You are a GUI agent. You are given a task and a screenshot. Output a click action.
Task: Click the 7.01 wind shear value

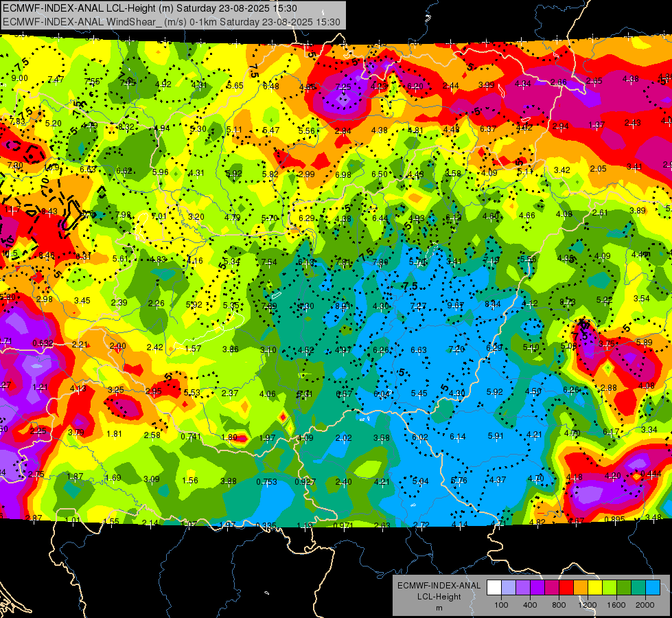(x=159, y=216)
